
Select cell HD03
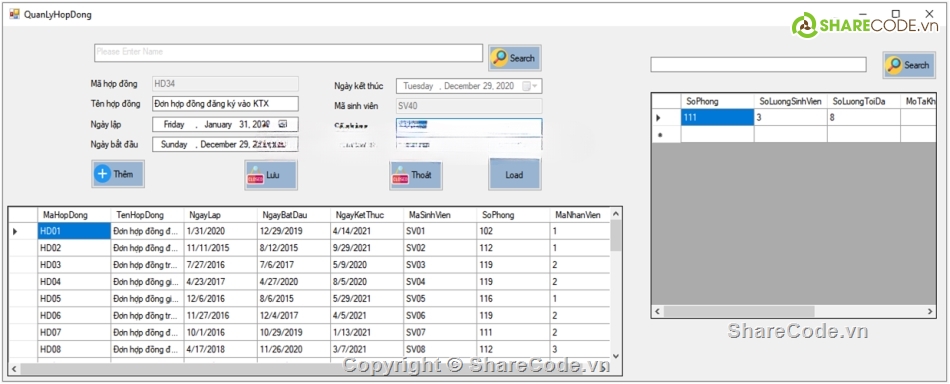coord(74,265)
